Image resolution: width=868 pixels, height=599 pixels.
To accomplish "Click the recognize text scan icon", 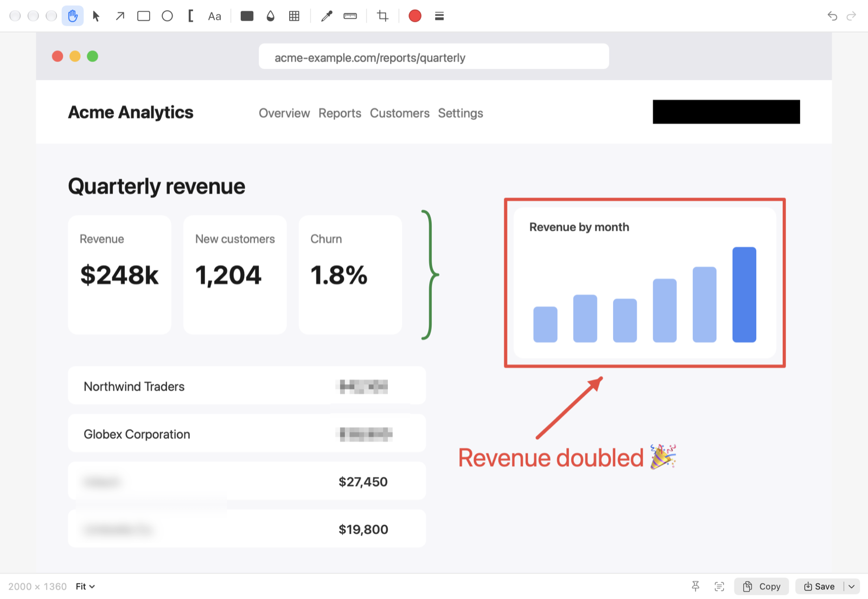I will pos(719,586).
